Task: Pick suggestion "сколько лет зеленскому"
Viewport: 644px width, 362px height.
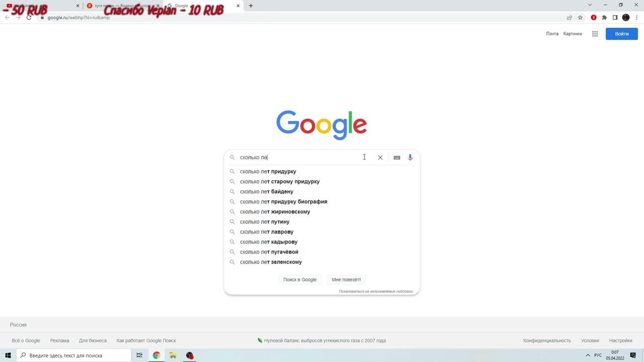Action: (x=322, y=262)
